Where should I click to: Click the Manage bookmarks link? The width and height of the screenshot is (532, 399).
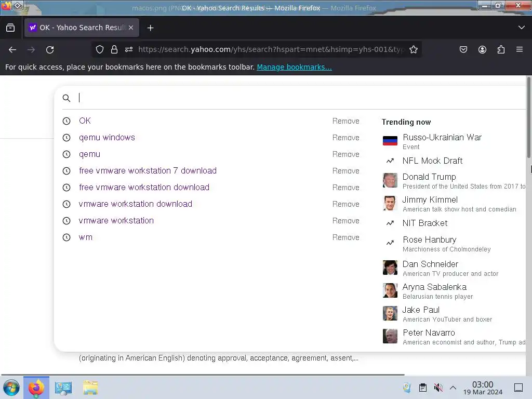[294, 67]
